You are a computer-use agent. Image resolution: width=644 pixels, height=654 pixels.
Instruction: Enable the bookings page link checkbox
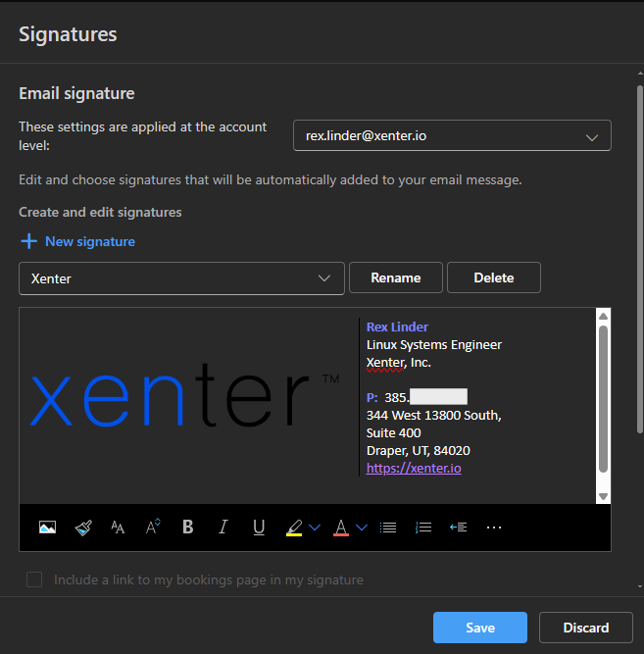(34, 579)
